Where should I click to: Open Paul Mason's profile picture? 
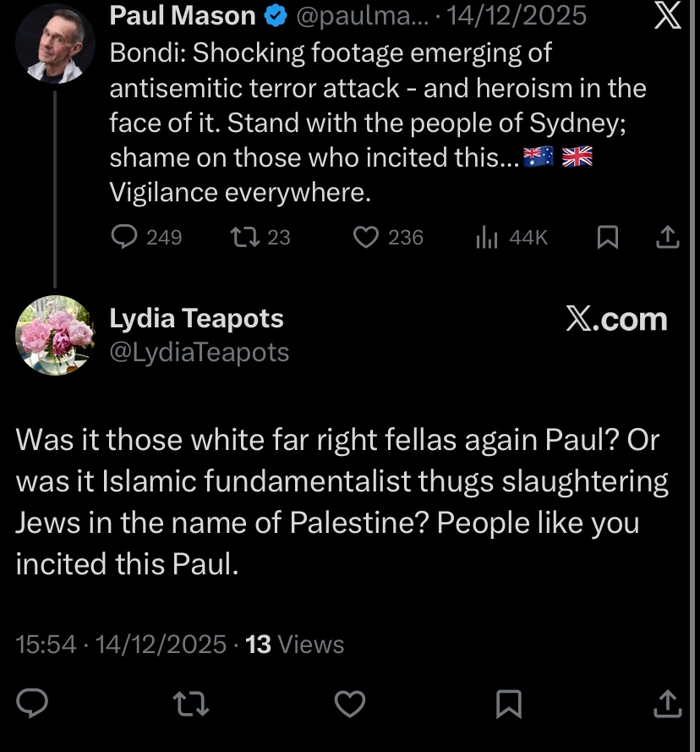click(x=55, y=44)
